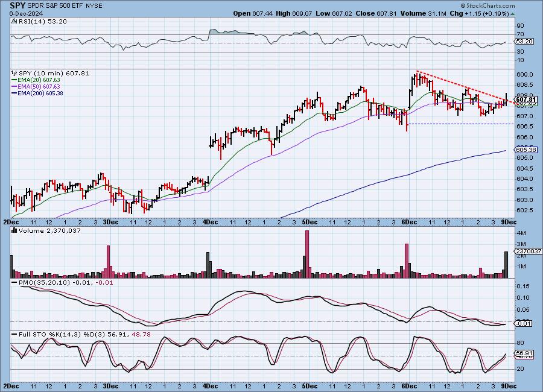This screenshot has width=543, height=392.
Task: Click the 604.0 price axis label
Action: pos(524,179)
